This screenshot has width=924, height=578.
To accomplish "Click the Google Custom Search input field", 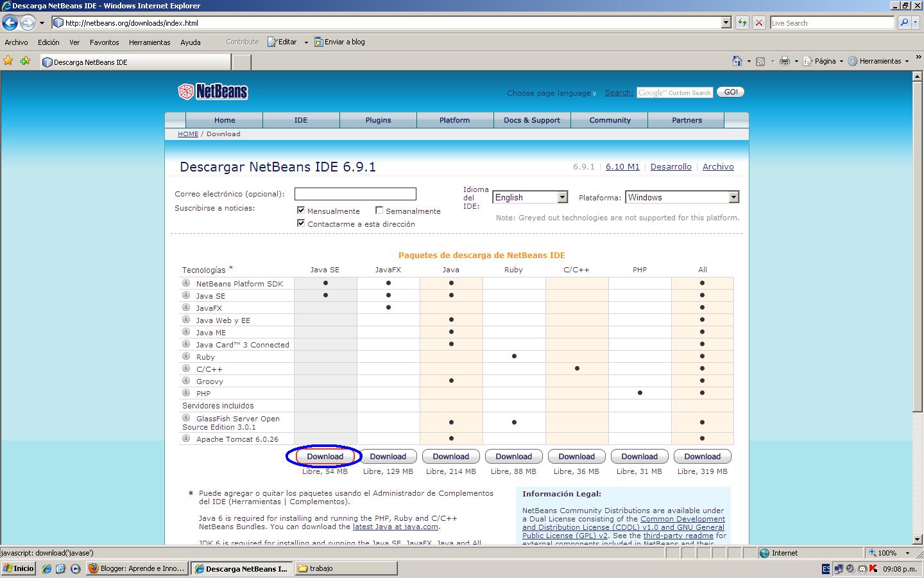I will (674, 92).
